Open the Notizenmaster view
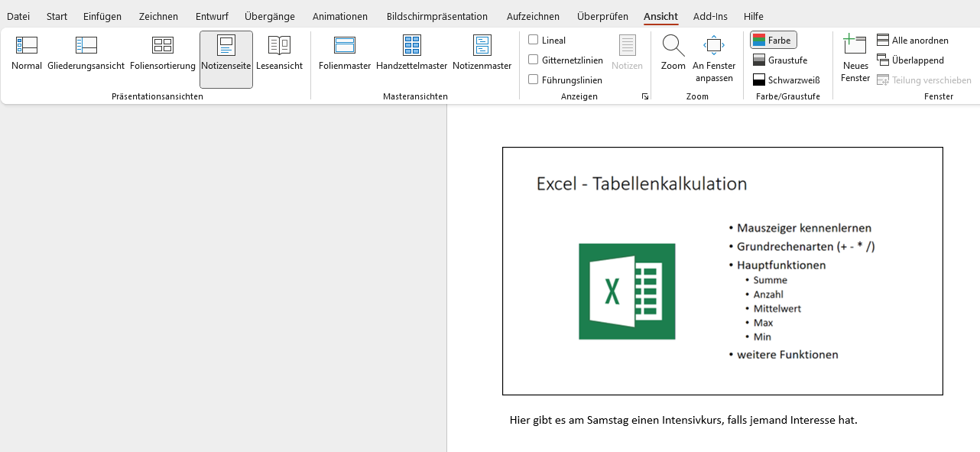Screen dimensions: 980x452 (x=482, y=54)
